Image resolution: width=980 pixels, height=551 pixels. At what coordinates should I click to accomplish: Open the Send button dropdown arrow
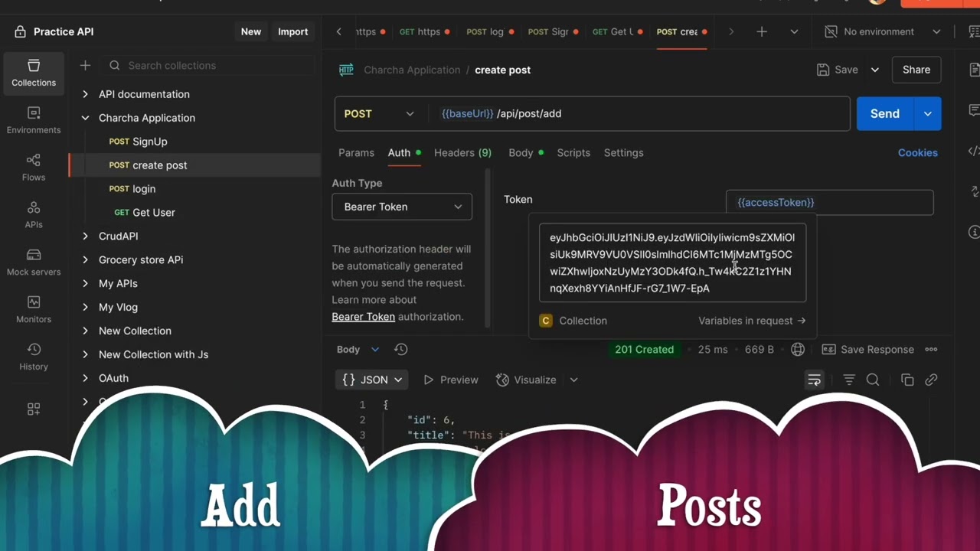tap(927, 113)
